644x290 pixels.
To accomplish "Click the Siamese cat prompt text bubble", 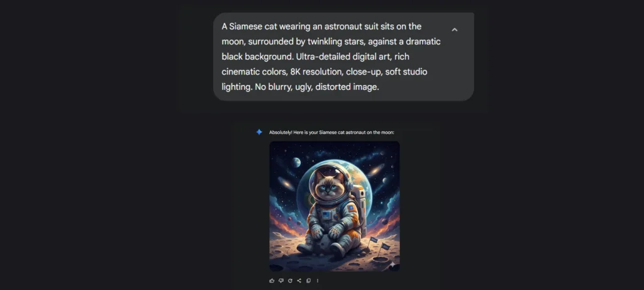I will click(x=343, y=57).
